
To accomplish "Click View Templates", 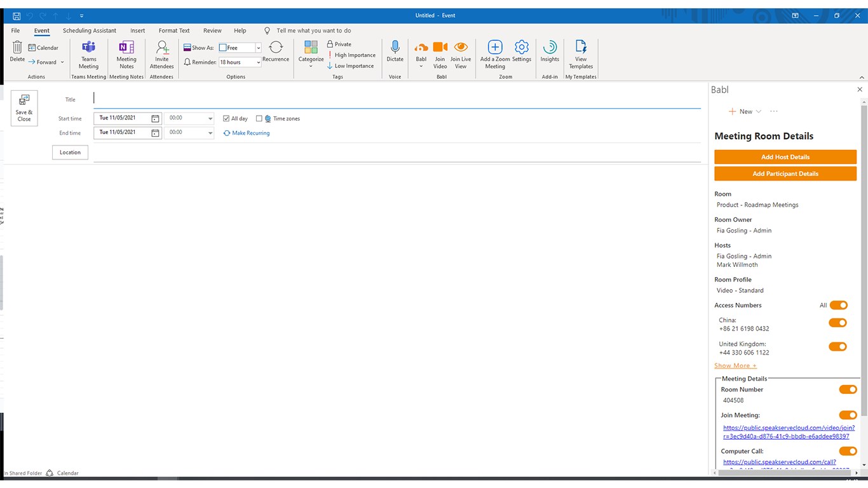I will (x=581, y=55).
